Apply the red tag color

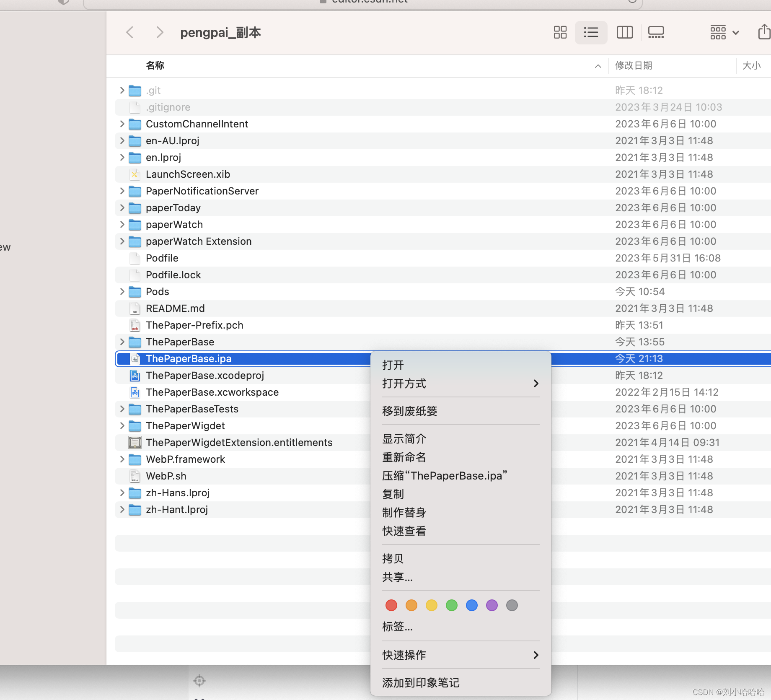pos(391,605)
